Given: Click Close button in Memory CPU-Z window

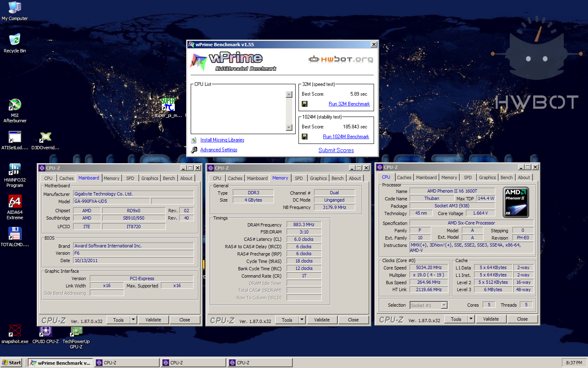Looking at the screenshot, I should coord(353,320).
